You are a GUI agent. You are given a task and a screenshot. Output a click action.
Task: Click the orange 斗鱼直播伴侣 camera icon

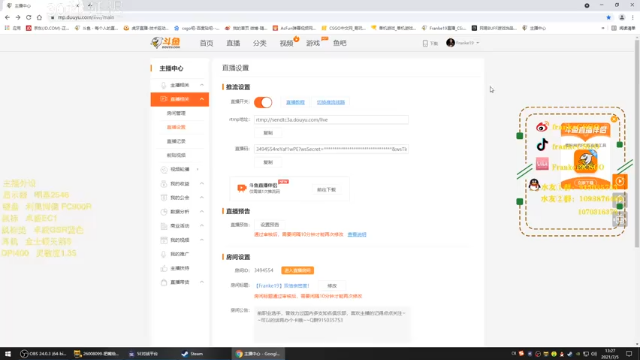tap(242, 188)
